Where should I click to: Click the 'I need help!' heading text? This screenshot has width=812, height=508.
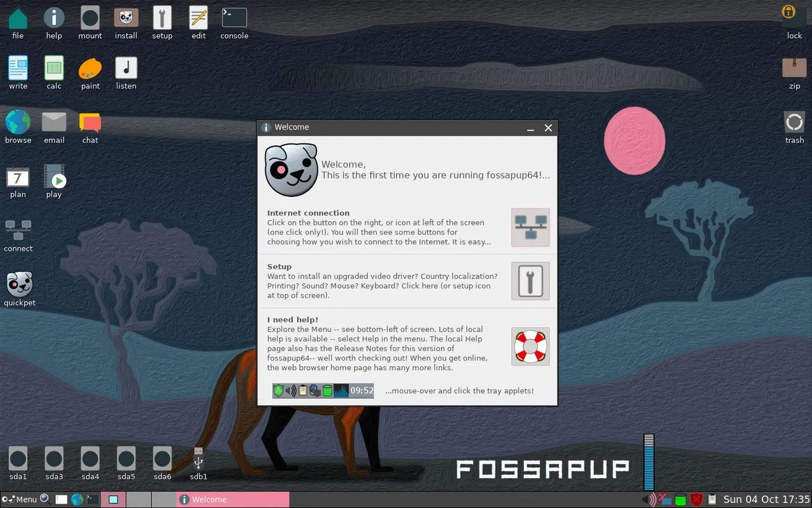[x=292, y=319]
